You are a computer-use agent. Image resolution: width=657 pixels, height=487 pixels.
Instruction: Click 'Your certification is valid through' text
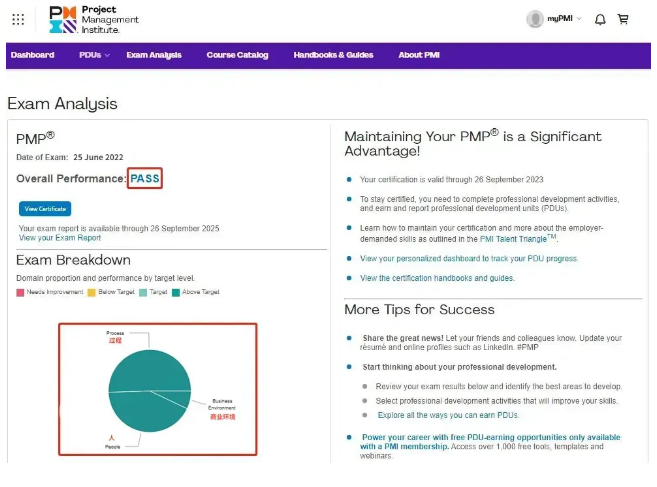pyautogui.click(x=452, y=179)
